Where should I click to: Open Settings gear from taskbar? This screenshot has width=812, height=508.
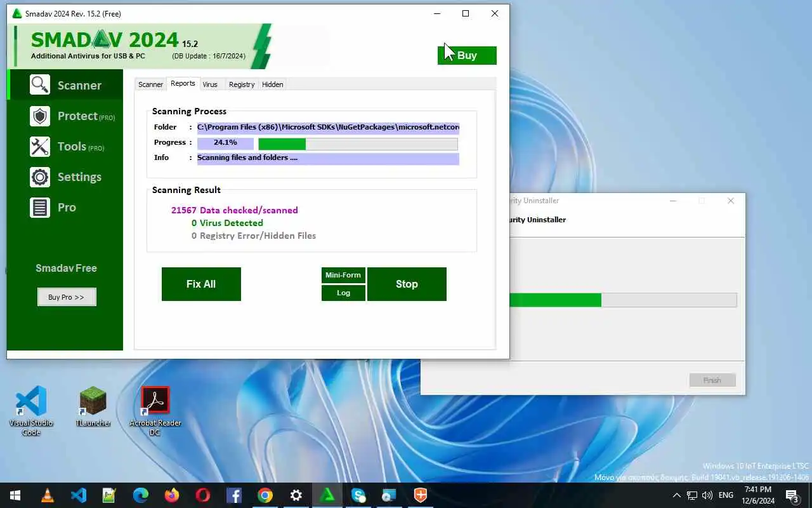(x=296, y=495)
